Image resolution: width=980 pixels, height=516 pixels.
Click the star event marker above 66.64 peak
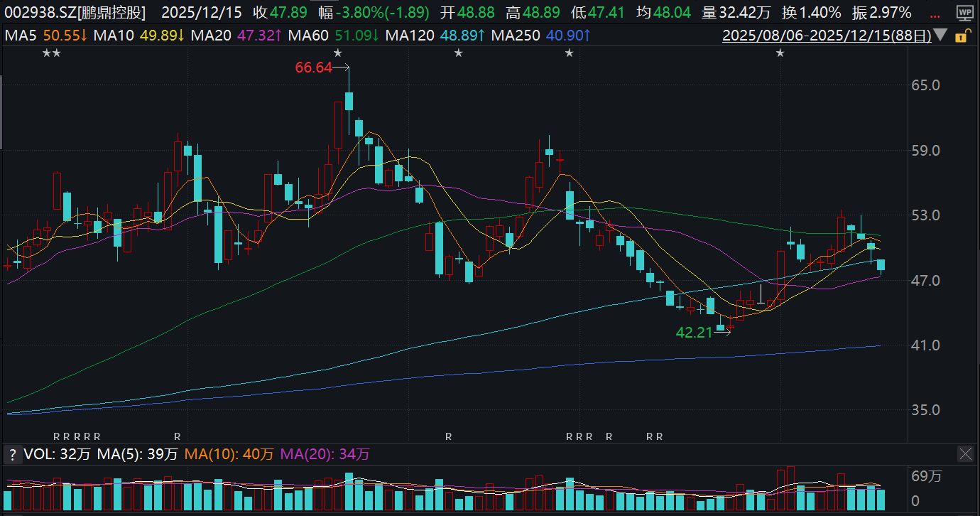[x=338, y=53]
